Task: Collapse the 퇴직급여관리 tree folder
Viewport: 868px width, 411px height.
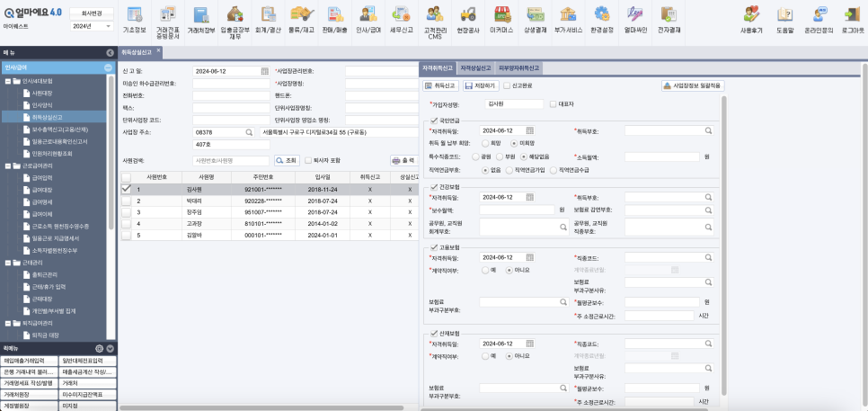Action: (x=8, y=323)
